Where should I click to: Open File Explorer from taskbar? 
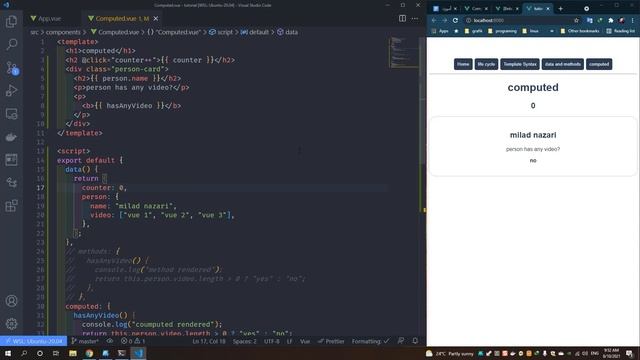[x=73, y=353]
